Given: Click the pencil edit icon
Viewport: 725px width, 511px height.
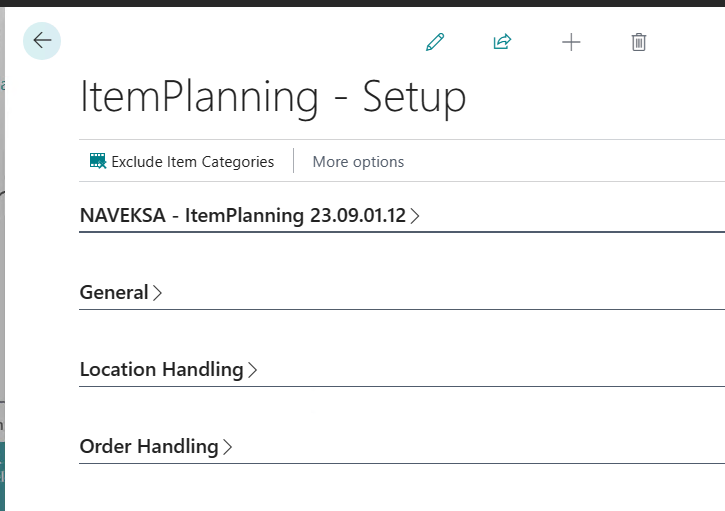Looking at the screenshot, I should (434, 42).
